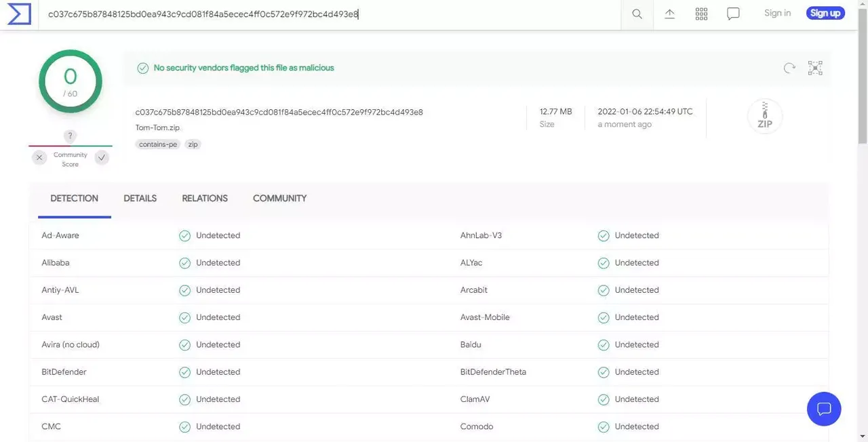Open the apps grid icon

[x=701, y=14]
